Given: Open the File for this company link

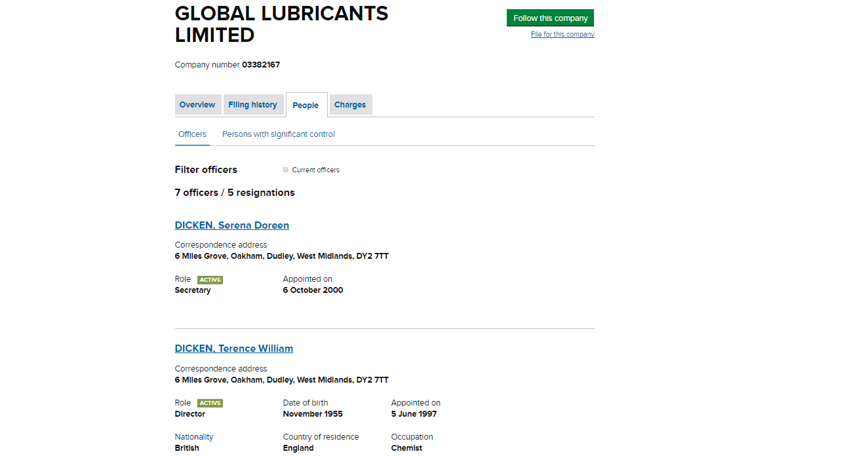Looking at the screenshot, I should click(562, 35).
